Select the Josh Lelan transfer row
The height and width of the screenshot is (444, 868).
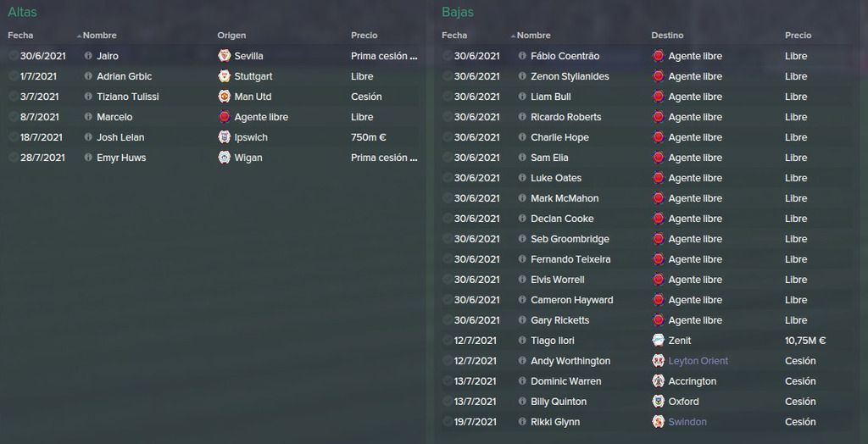[x=213, y=137]
